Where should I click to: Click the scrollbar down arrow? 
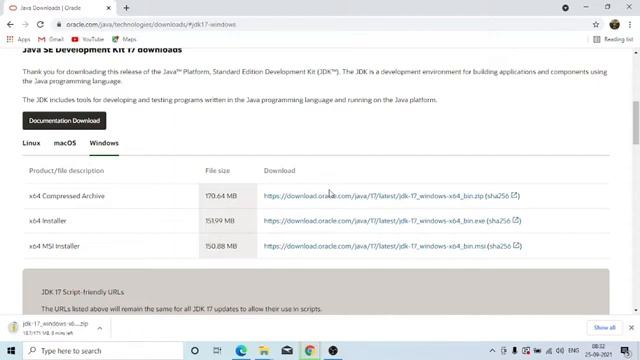point(636,310)
